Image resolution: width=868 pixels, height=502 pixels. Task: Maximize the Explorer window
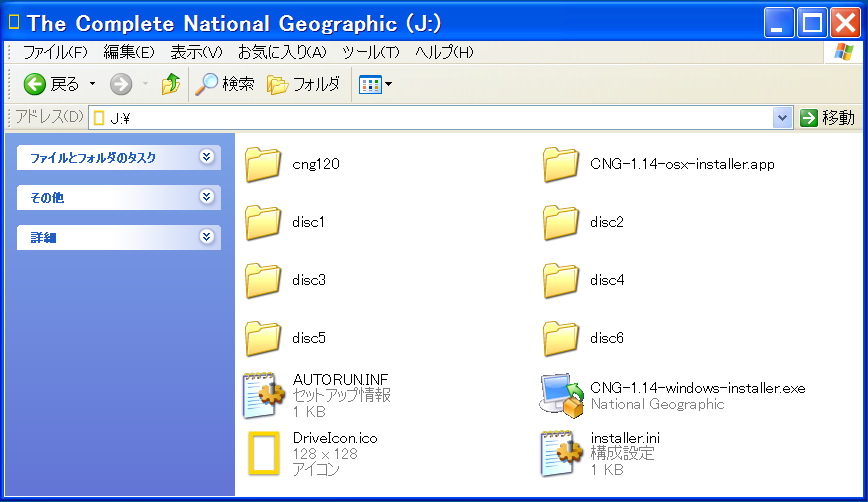click(x=812, y=23)
